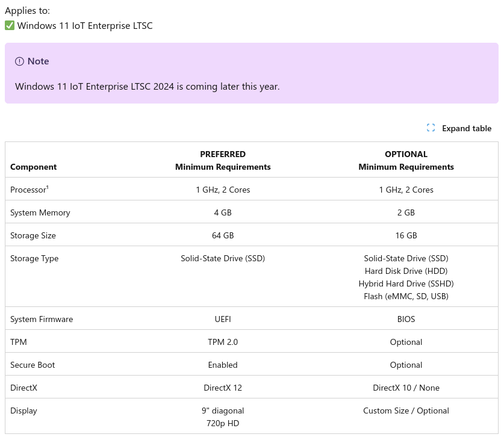The width and height of the screenshot is (504, 437).
Task: Click the OPTIONAL Minimum Requirements column header
Action: pos(406,160)
